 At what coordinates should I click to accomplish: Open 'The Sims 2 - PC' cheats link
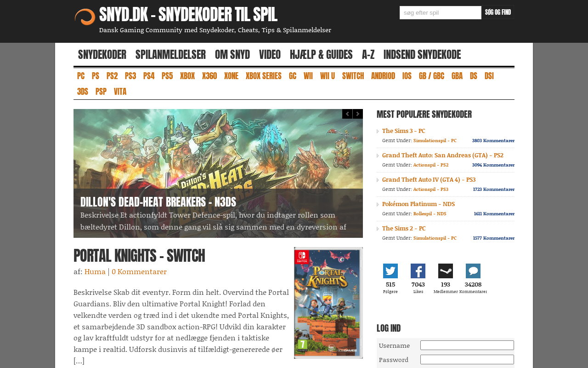point(404,229)
